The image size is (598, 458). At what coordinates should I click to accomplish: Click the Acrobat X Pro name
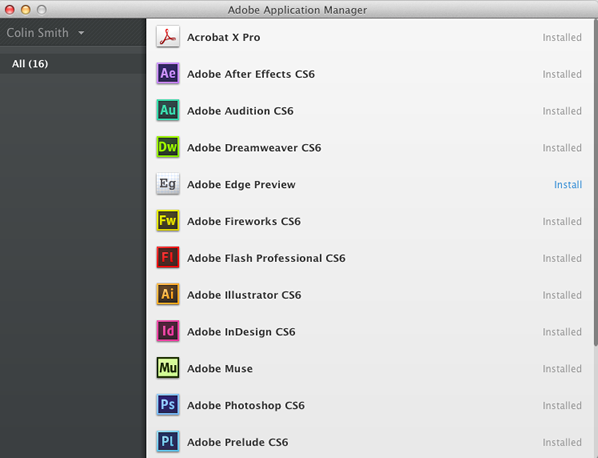[x=223, y=37]
